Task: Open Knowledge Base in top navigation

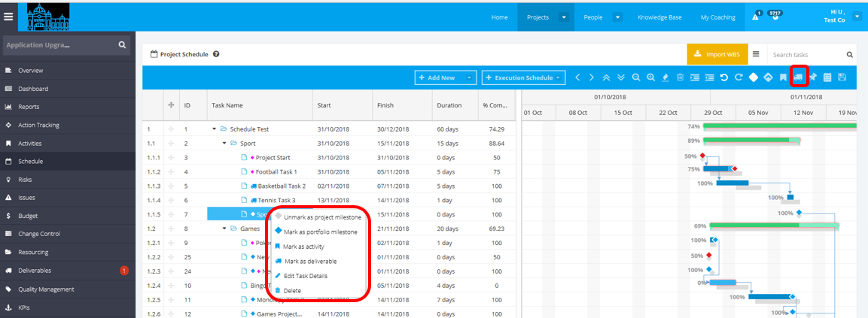Action: (x=659, y=17)
